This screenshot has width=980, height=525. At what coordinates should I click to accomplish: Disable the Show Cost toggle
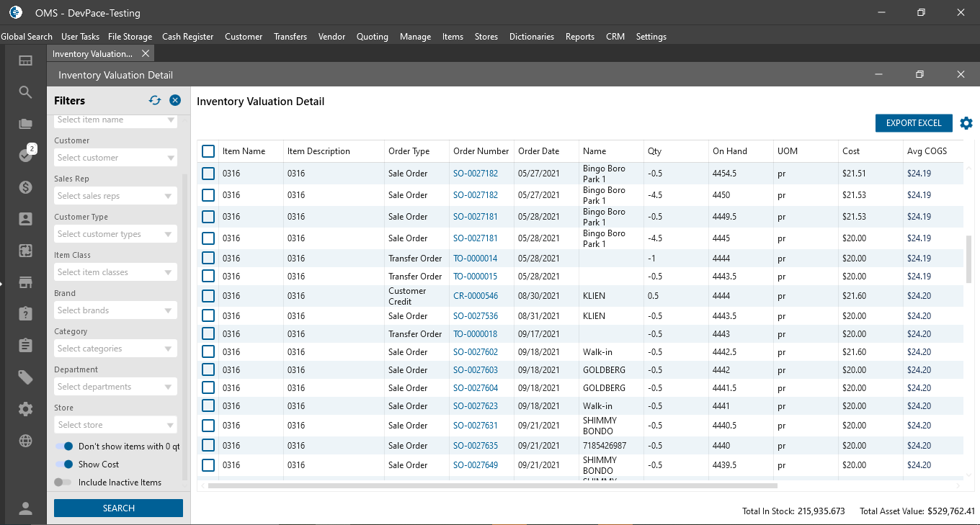[x=65, y=465]
